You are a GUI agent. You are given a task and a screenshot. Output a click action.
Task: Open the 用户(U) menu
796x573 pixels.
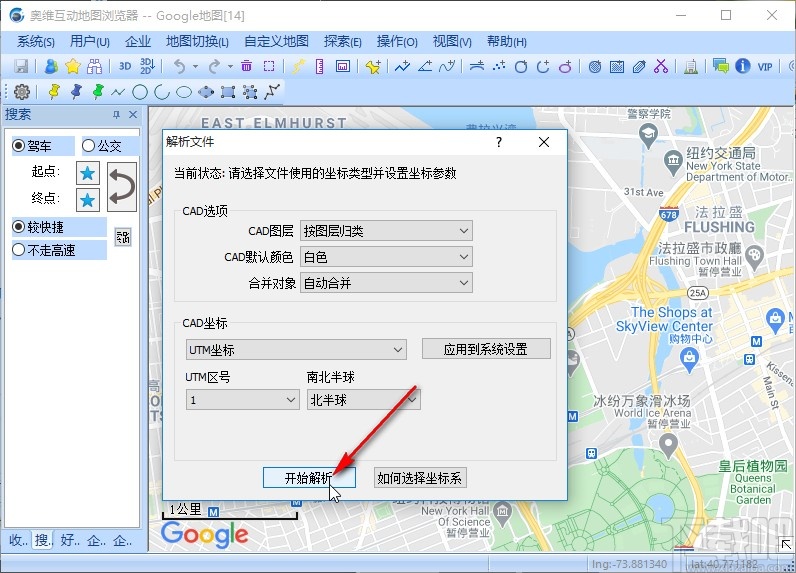[90, 42]
